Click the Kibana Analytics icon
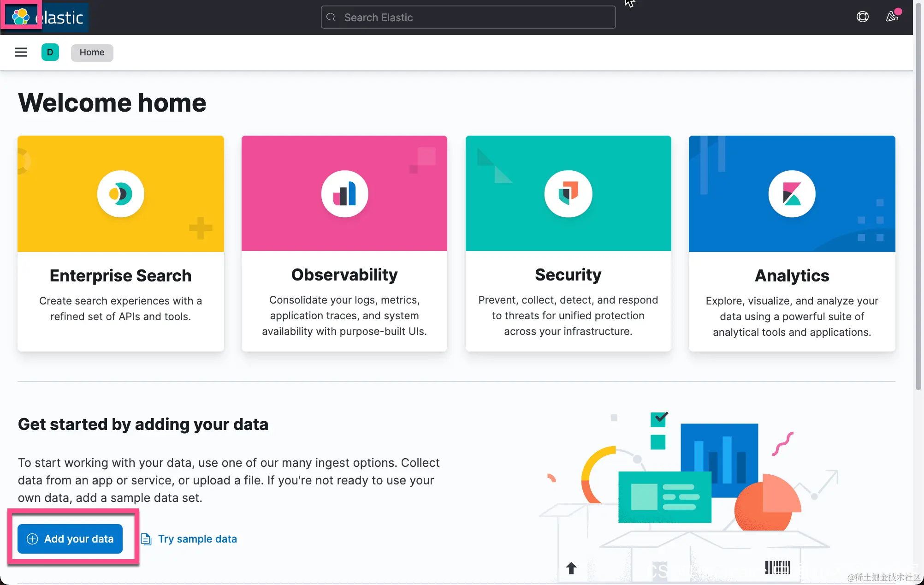 (792, 194)
